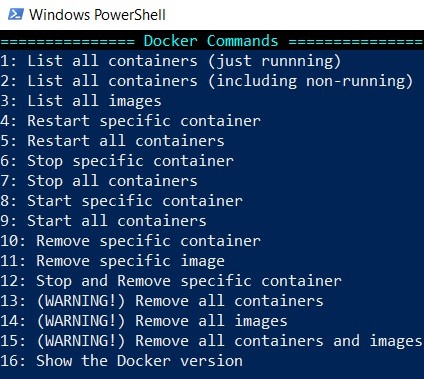Click the Stop specific container line
This screenshot has width=424, height=379.
click(x=117, y=161)
